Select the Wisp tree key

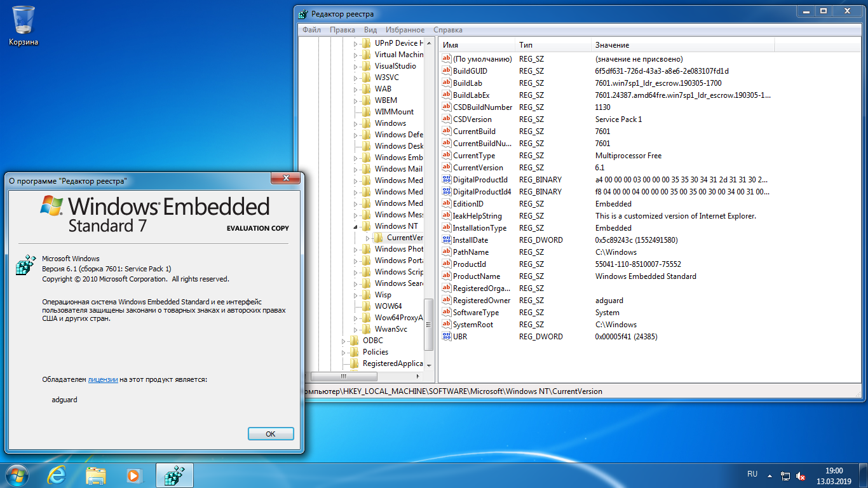pos(383,295)
